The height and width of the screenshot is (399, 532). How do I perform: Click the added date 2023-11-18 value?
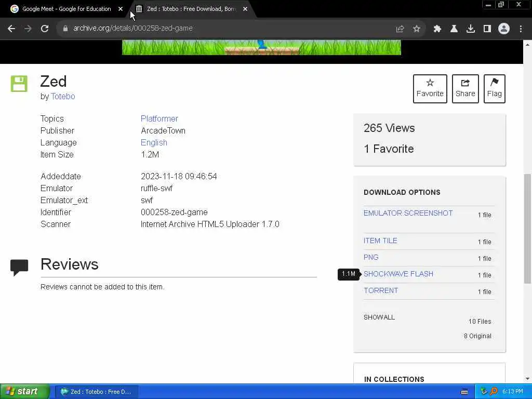point(179,177)
